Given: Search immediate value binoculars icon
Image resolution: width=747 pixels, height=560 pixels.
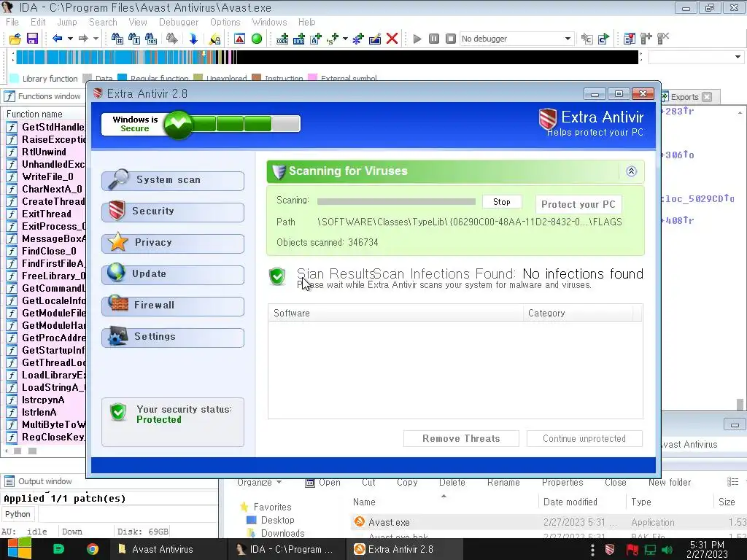Looking at the screenshot, I should coord(117,39).
